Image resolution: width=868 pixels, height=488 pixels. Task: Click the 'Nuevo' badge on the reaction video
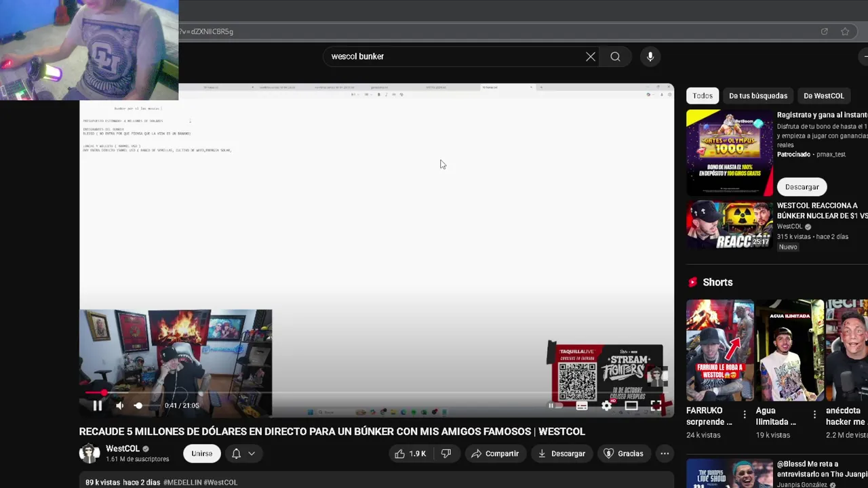click(788, 247)
